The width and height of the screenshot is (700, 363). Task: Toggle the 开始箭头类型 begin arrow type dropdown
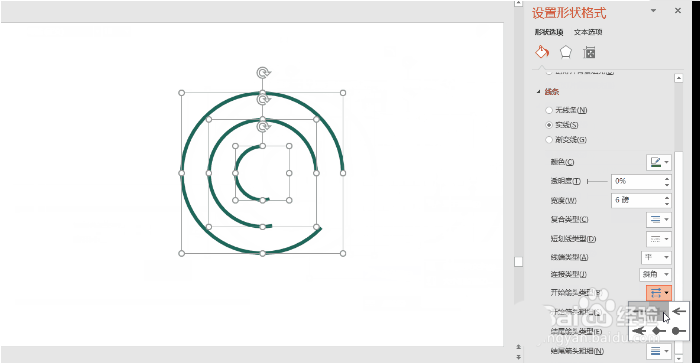(659, 293)
